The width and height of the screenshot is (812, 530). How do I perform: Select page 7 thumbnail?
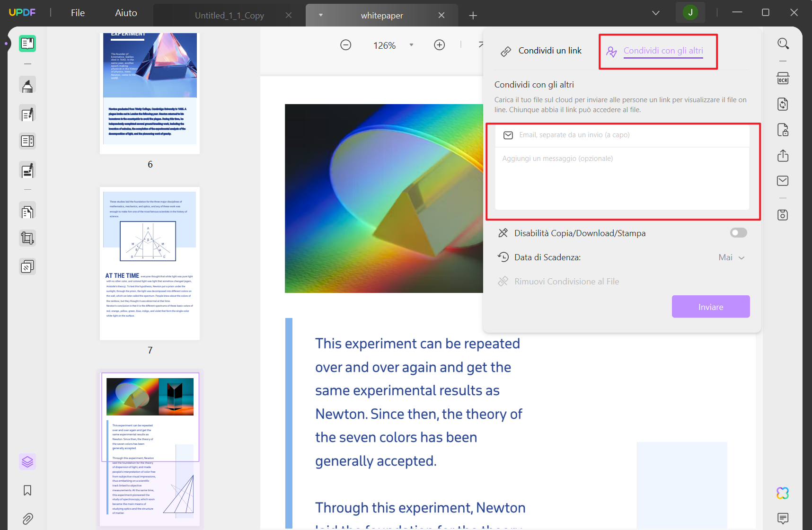[150, 264]
